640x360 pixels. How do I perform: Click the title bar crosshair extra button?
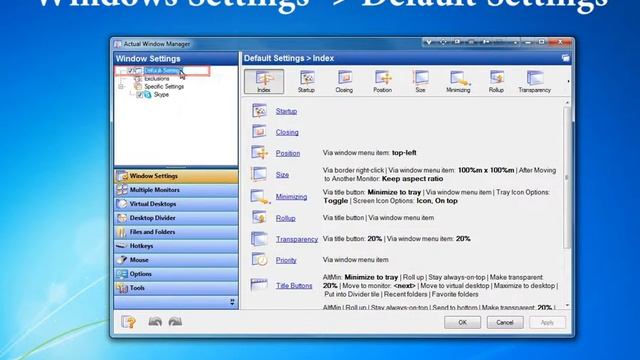point(443,42)
